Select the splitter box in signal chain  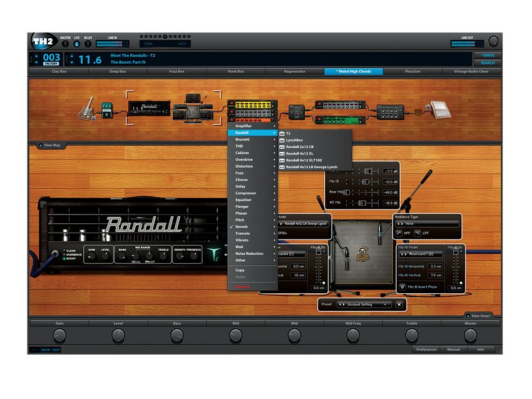point(296,112)
